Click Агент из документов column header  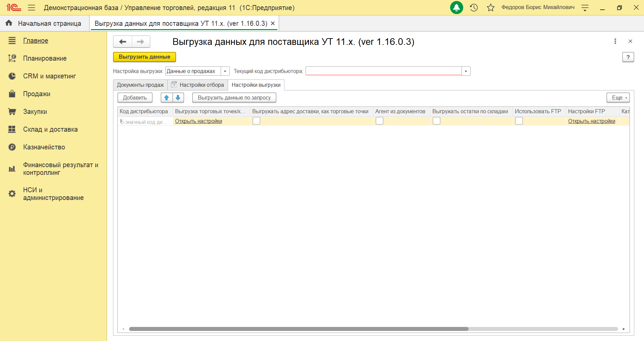[x=401, y=111]
